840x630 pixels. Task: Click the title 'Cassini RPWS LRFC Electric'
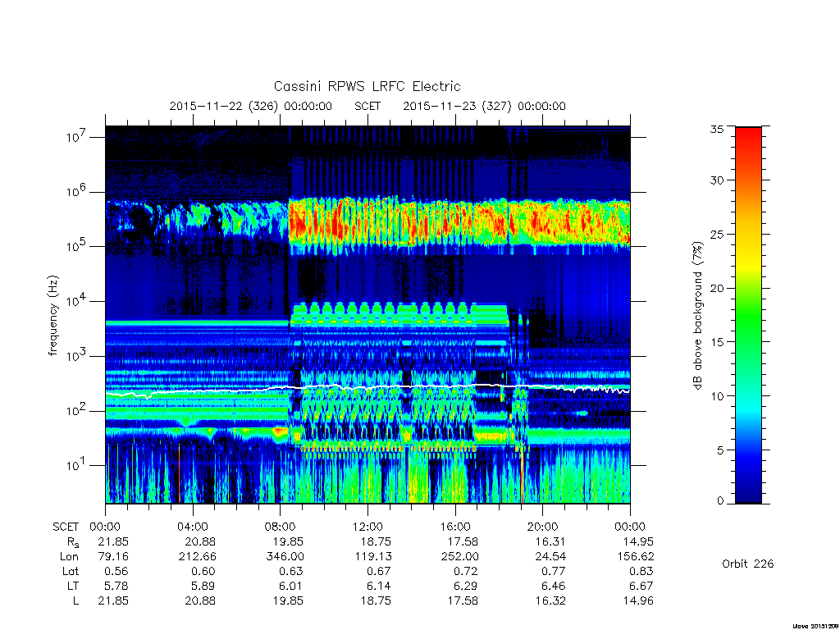click(x=367, y=86)
